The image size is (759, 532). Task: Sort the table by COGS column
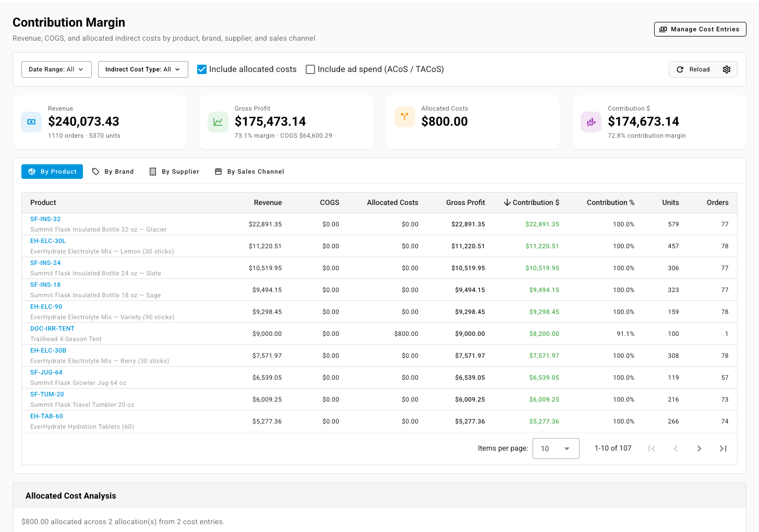[x=330, y=202]
